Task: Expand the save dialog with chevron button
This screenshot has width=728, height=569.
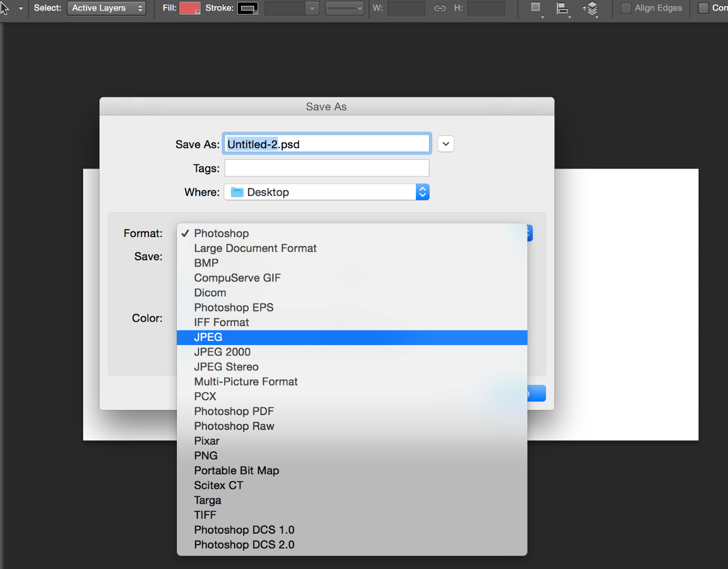Action: pos(446,144)
